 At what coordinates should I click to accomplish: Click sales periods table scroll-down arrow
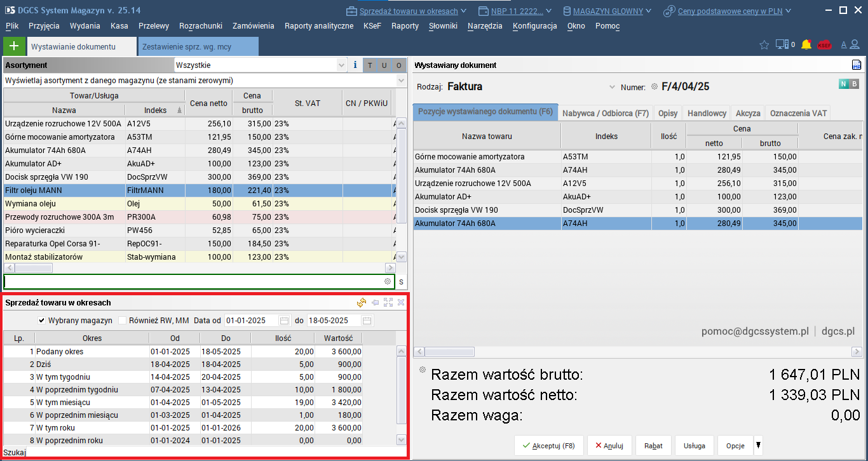(401, 439)
